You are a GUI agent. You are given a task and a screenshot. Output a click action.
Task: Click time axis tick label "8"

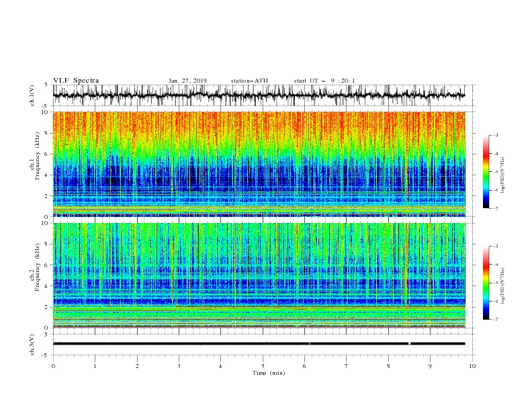coord(388,366)
